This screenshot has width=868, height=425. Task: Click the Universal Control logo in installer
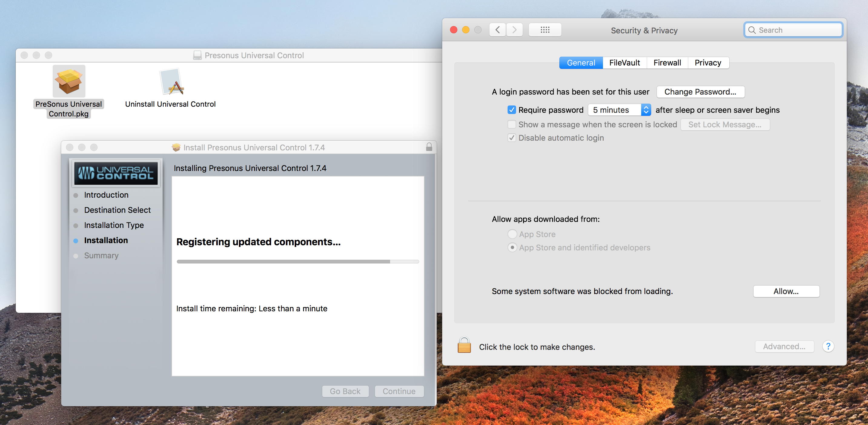(x=116, y=173)
